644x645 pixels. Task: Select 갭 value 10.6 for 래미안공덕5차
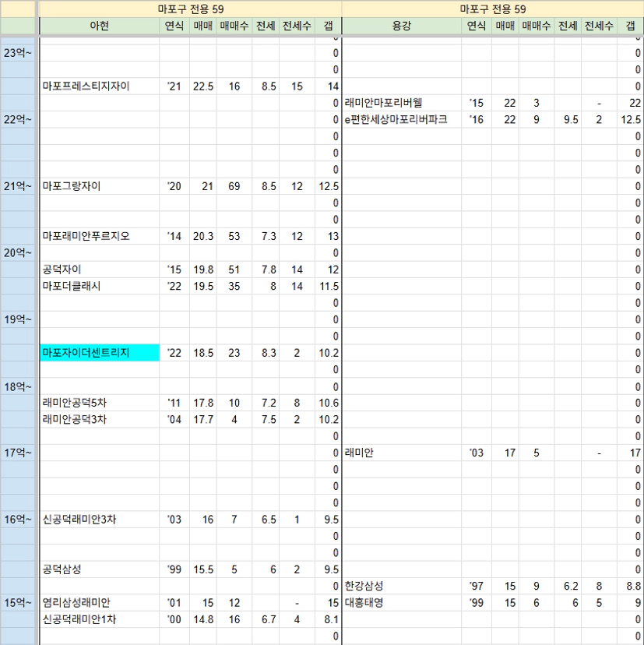(x=328, y=403)
